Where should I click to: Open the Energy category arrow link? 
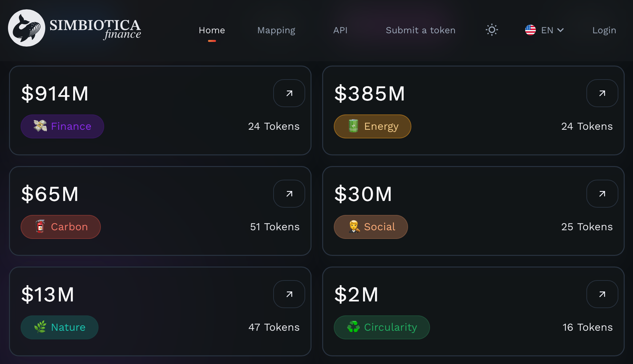602,93
